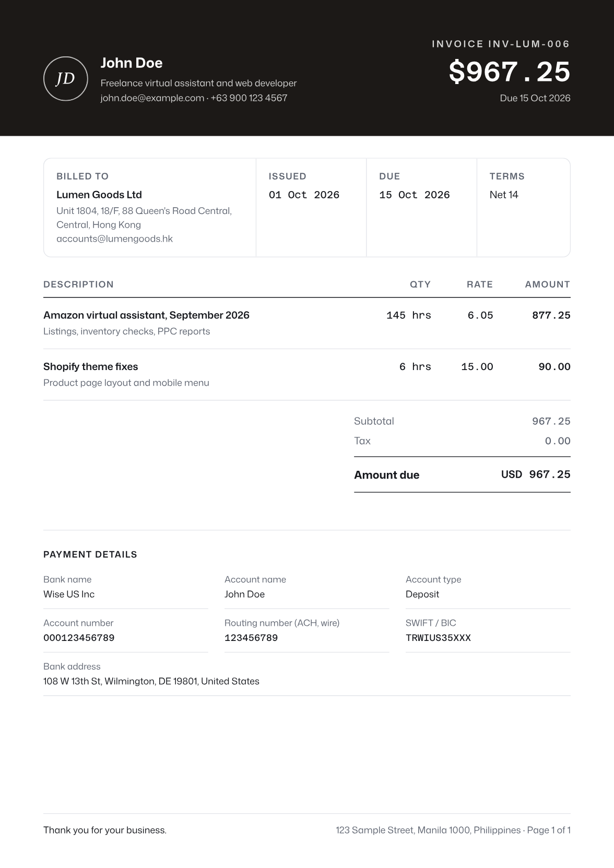Click the rate 15.00
Screen dimensions: 614x868
[x=477, y=367]
